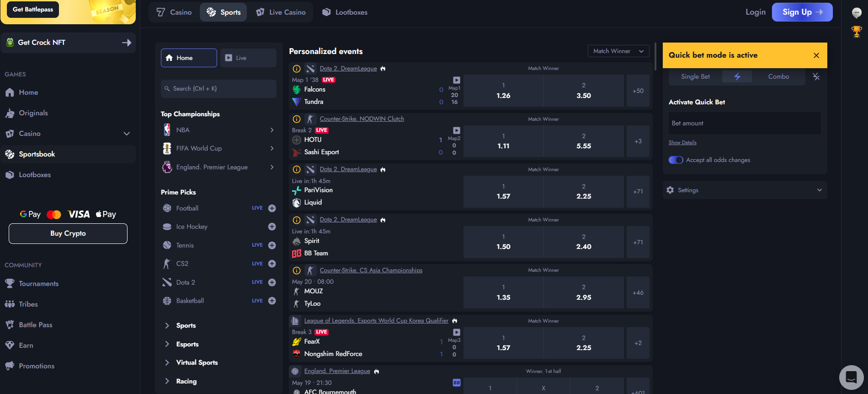Select the Single Bet tab
Image resolution: width=868 pixels, height=394 pixels.
point(695,76)
